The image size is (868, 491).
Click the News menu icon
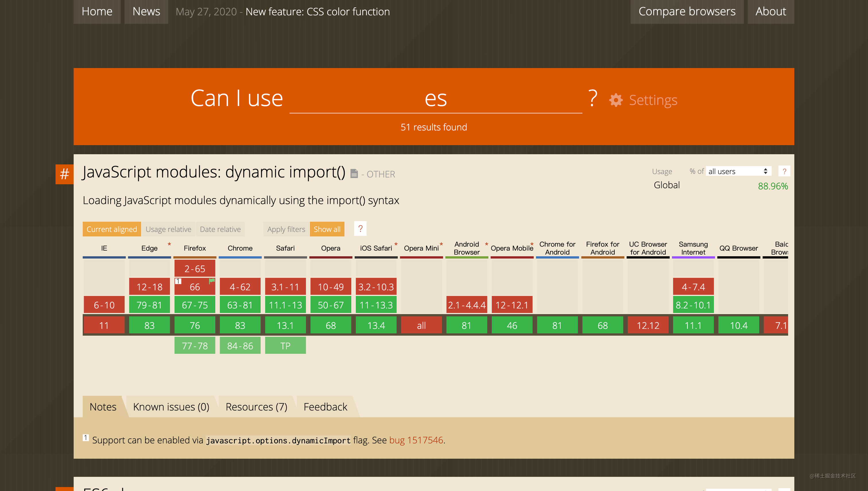pos(146,11)
